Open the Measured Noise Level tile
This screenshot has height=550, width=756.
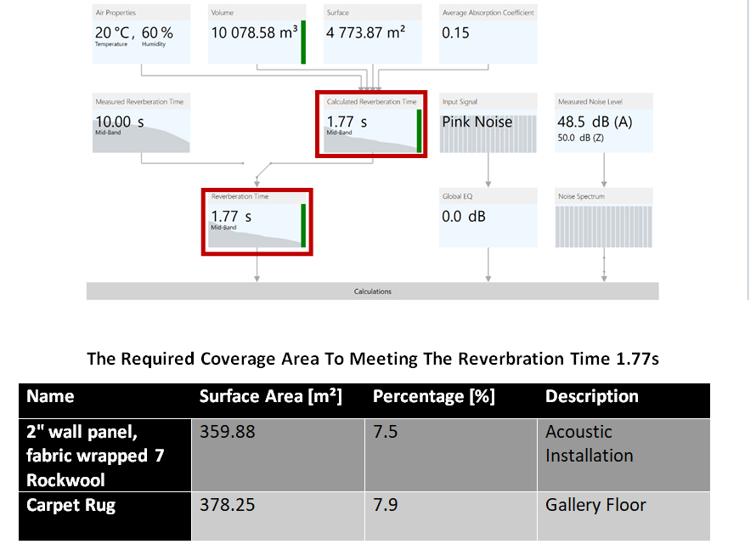pyautogui.click(x=603, y=123)
